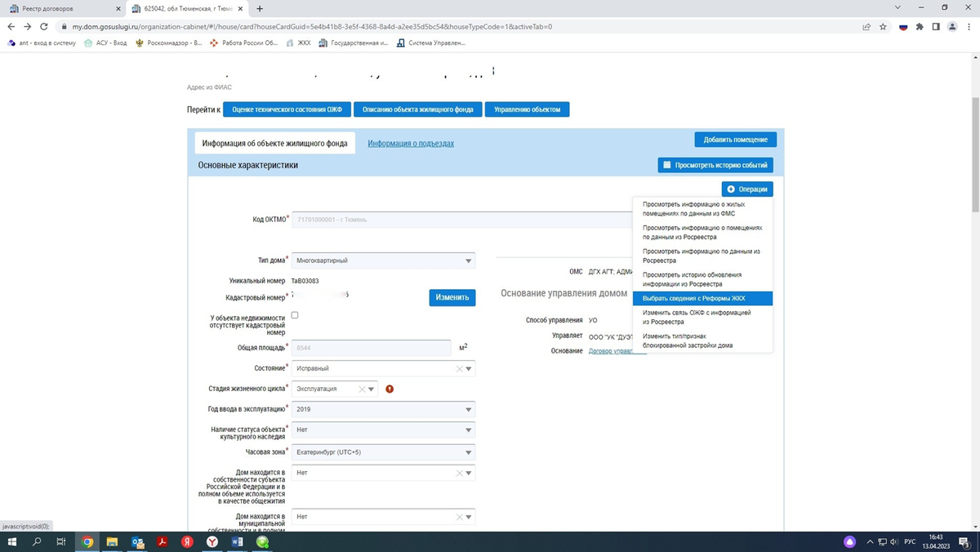Open the cultural heritage status dropdown

(x=383, y=430)
